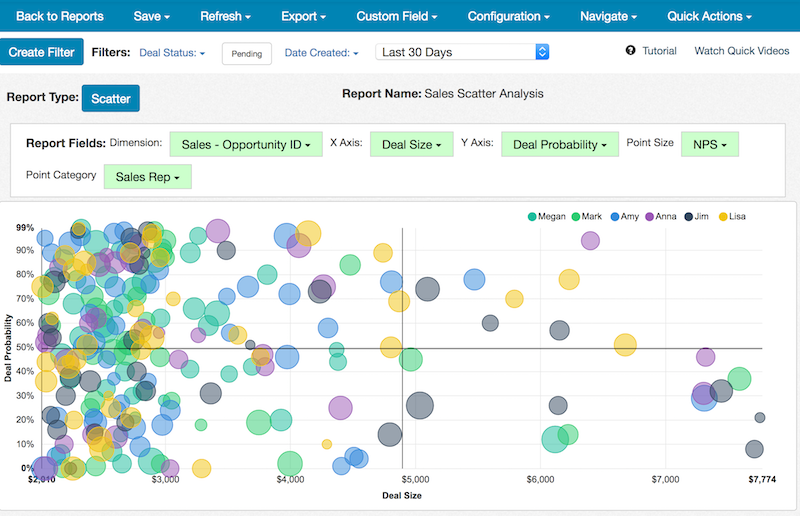Click the Create Filter button

point(42,52)
